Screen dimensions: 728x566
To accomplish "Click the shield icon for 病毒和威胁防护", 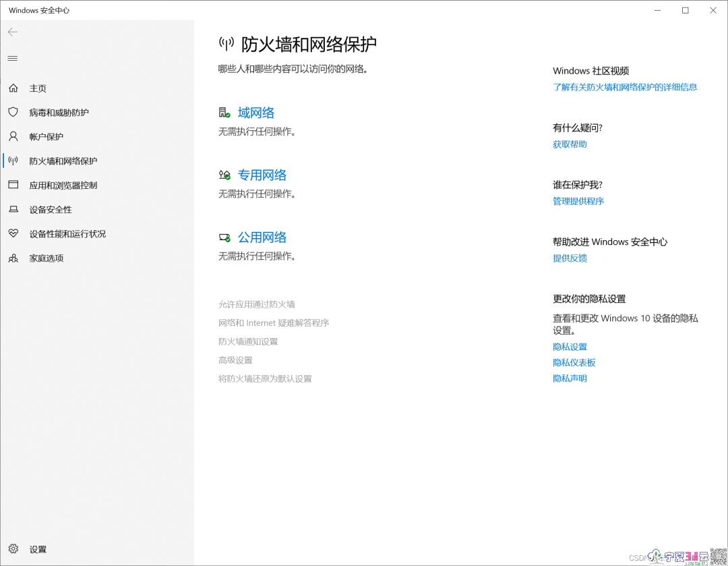I will [13, 112].
